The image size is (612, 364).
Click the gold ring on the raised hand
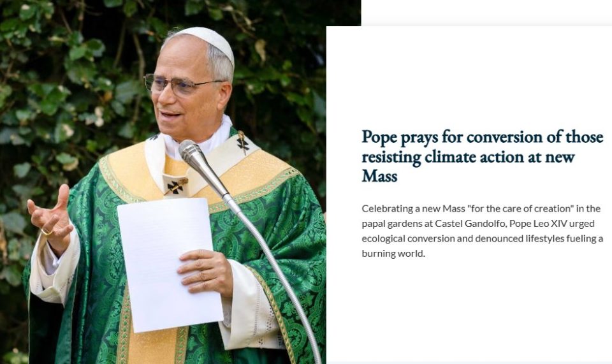pyautogui.click(x=47, y=233)
